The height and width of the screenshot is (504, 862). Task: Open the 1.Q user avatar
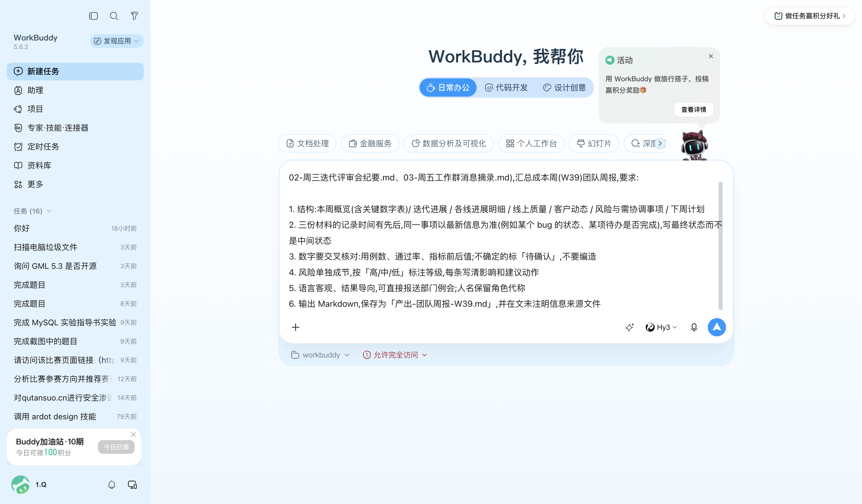point(20,485)
